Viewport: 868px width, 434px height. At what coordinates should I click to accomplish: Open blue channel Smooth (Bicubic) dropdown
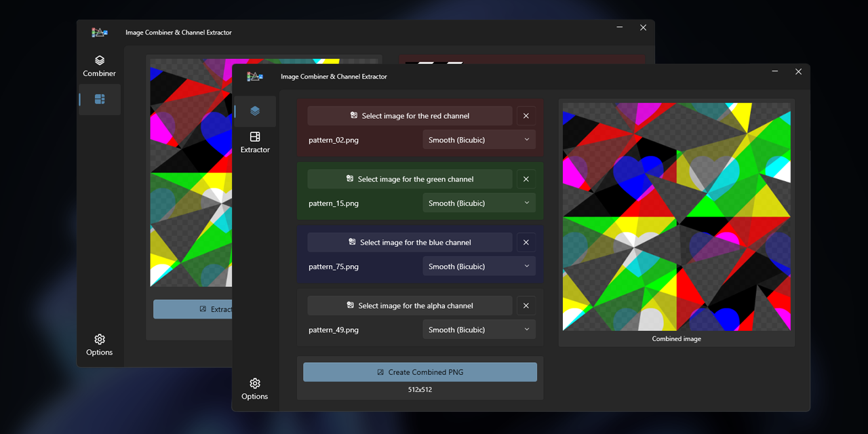(x=479, y=267)
